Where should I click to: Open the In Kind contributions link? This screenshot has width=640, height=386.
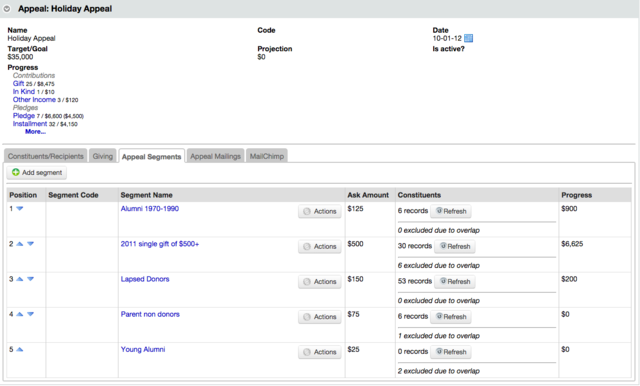(24, 91)
